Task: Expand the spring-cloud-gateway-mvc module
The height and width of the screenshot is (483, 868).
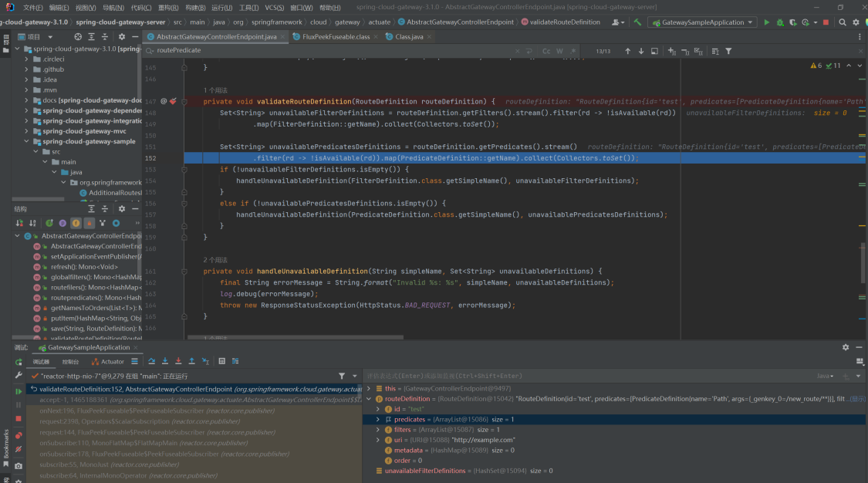Action: click(26, 131)
